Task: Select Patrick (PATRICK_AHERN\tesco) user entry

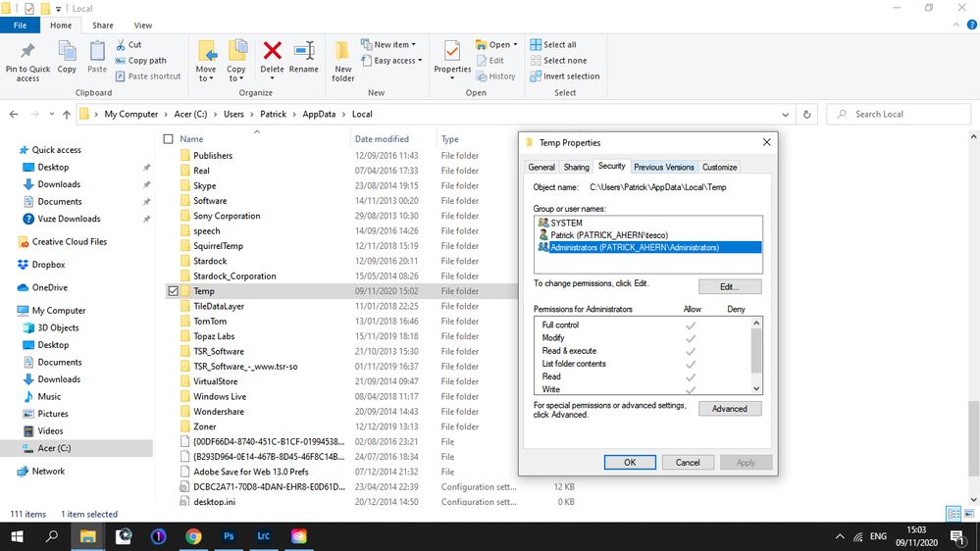Action: pyautogui.click(x=648, y=235)
